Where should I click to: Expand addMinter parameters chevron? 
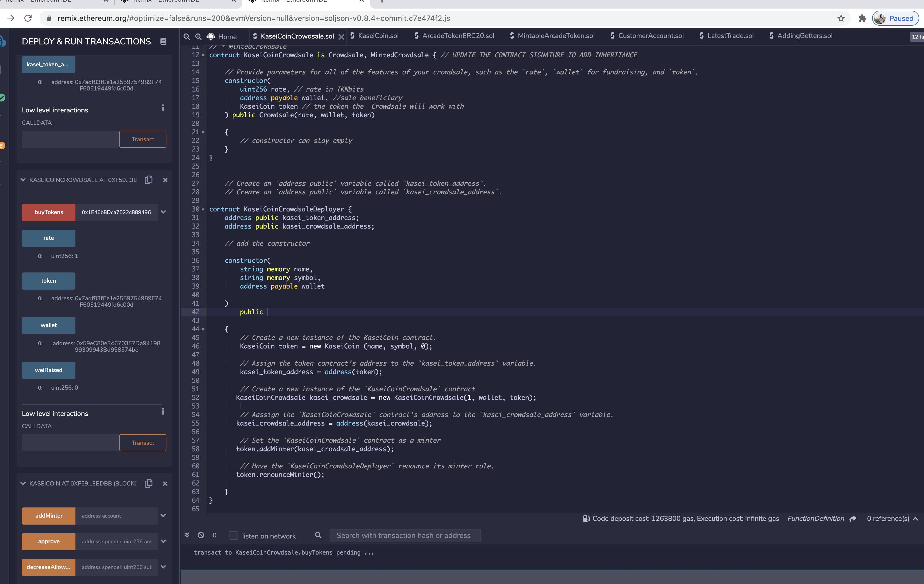point(163,515)
